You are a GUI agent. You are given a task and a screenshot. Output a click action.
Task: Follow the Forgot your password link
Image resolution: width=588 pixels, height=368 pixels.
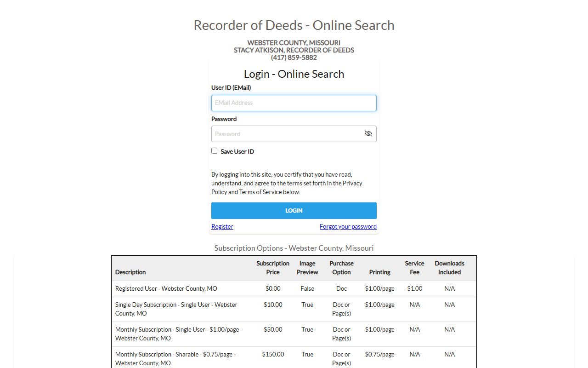point(348,226)
